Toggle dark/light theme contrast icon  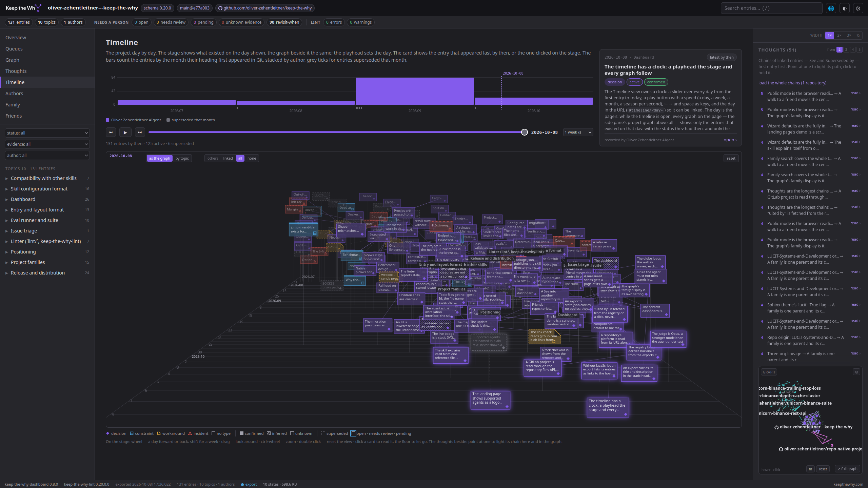(x=845, y=8)
